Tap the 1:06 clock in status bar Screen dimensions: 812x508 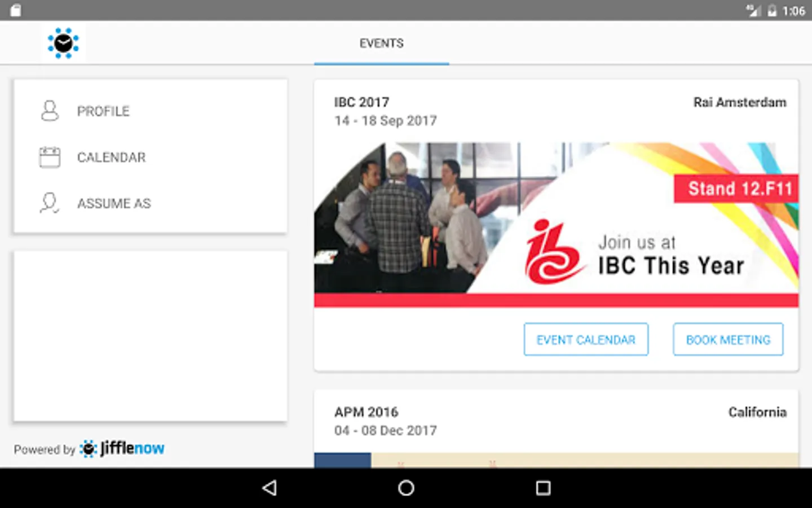[794, 11]
